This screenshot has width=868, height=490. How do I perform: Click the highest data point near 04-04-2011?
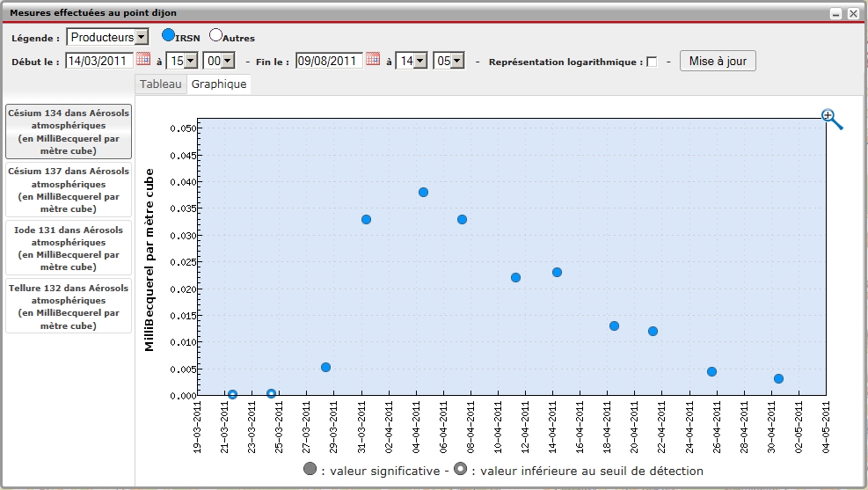[x=424, y=192]
